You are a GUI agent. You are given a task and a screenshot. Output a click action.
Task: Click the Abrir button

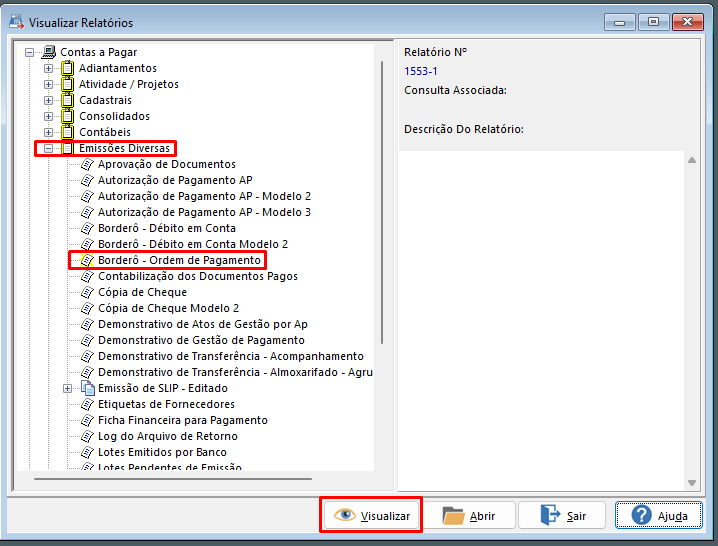pos(469,515)
